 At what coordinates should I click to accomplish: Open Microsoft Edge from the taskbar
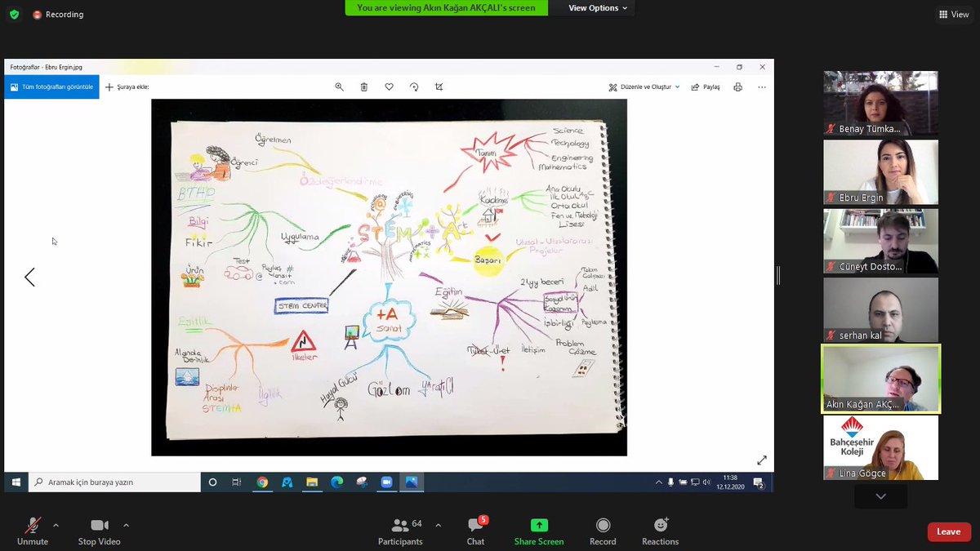(336, 482)
